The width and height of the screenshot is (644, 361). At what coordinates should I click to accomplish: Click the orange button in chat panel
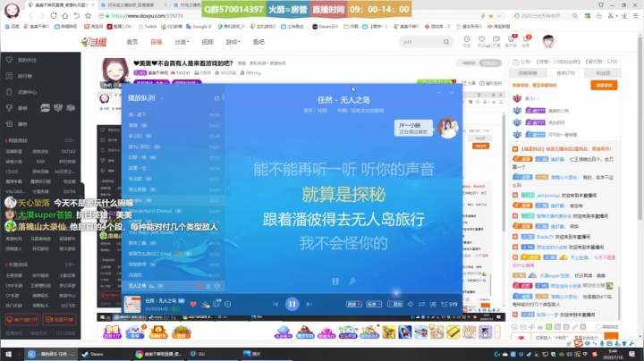click(x=604, y=85)
